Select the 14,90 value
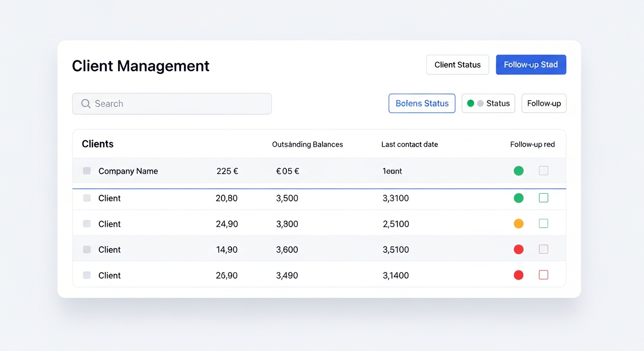The image size is (644, 351). [x=227, y=250]
